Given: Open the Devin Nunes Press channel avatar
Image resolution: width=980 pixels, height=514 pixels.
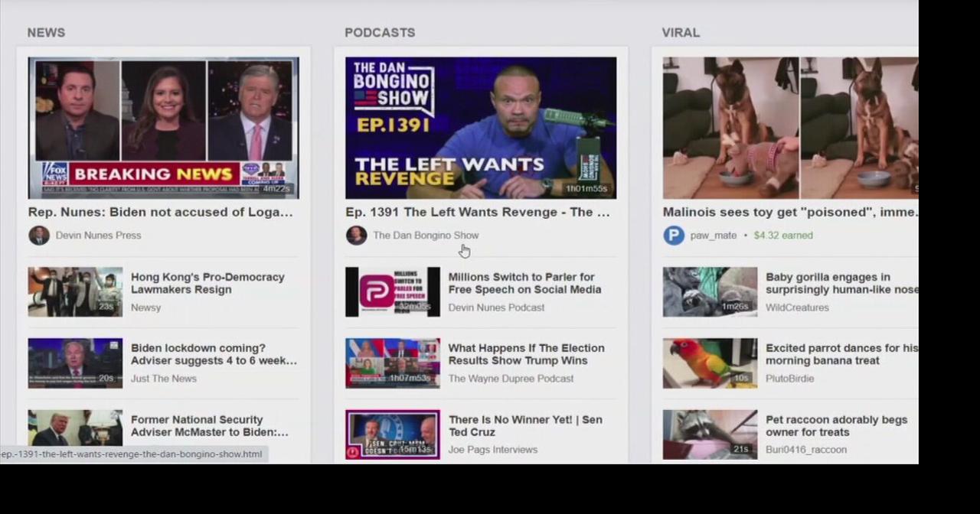Looking at the screenshot, I should tap(39, 236).
